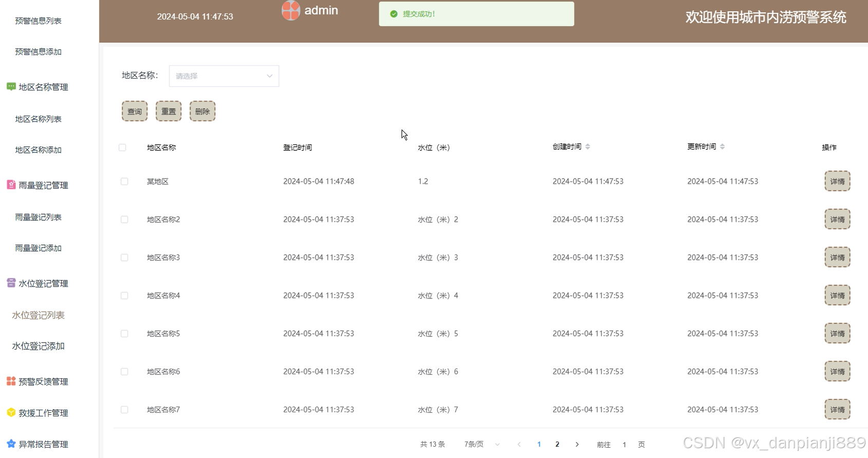
Task: Click the 共 13 条 total count
Action: pos(432,444)
